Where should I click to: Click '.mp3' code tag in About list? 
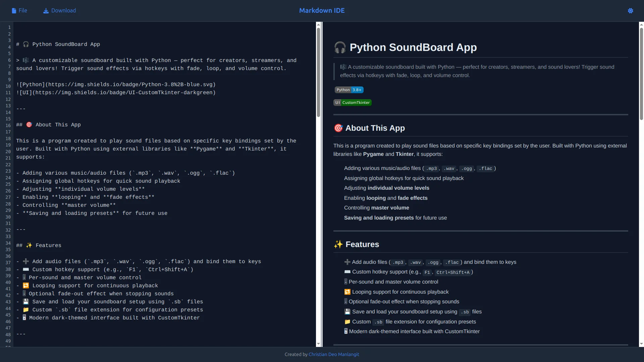pos(431,169)
